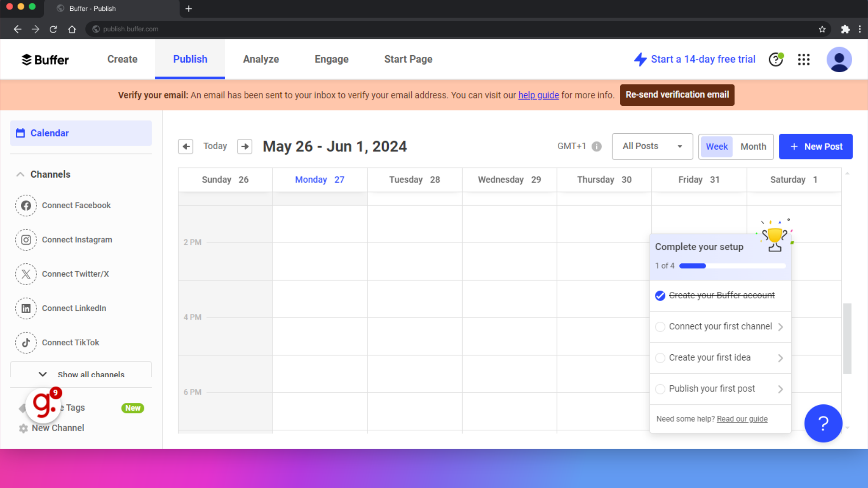
Task: Click the browser reload icon
Action: pos(53,29)
